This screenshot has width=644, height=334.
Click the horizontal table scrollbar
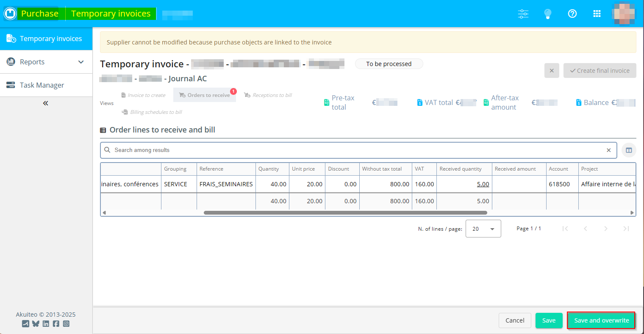click(345, 213)
